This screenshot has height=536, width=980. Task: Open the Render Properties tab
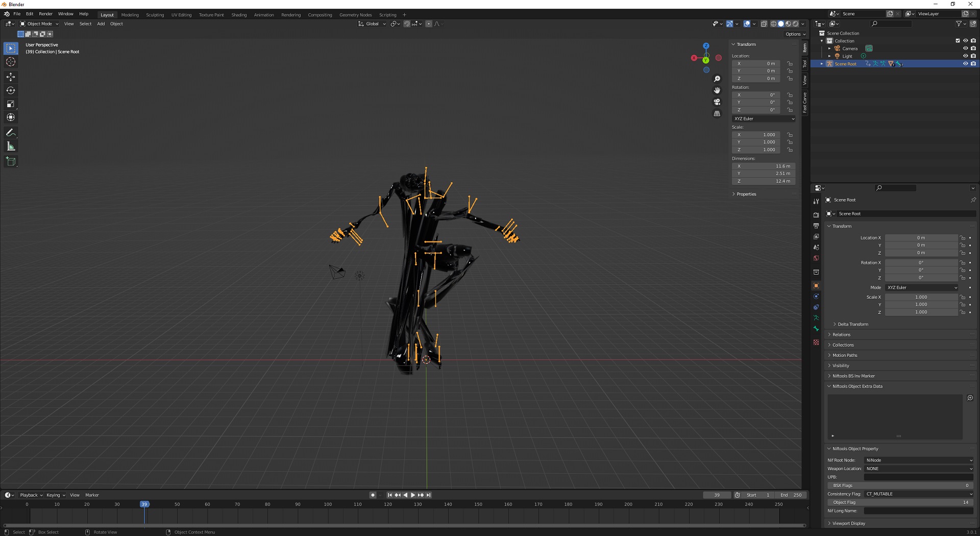click(816, 214)
